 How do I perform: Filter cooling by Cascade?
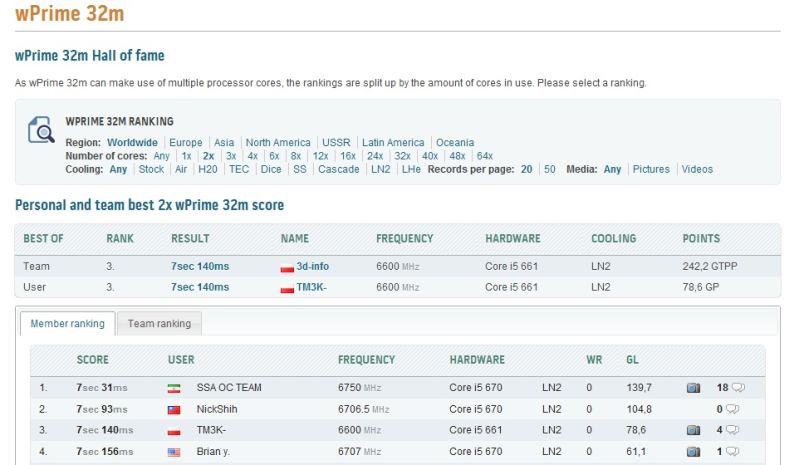(x=339, y=169)
